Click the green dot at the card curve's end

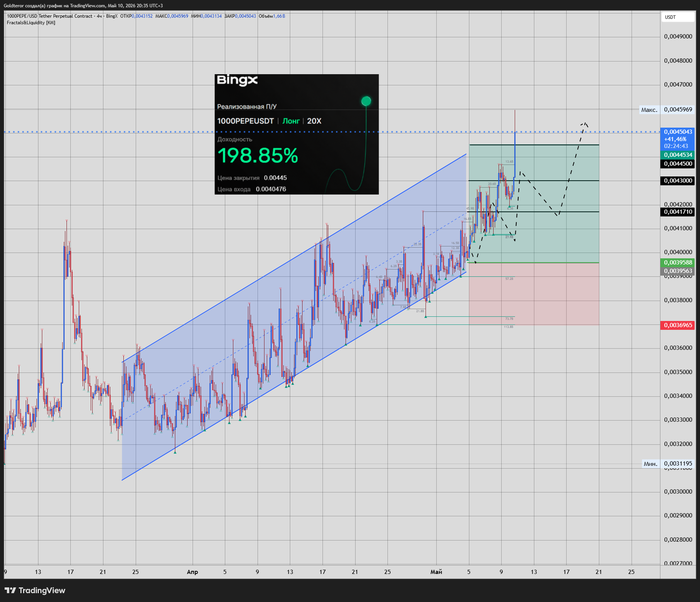pos(366,101)
